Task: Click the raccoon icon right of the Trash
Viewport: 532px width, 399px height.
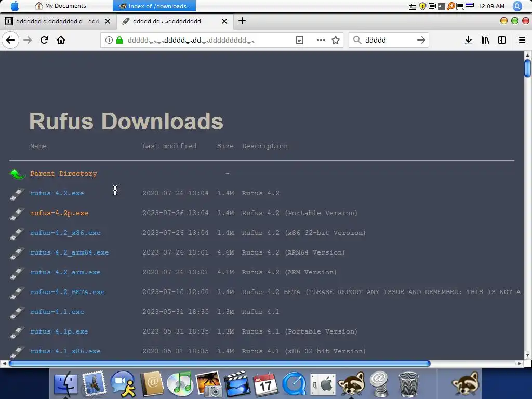Action: pos(465,384)
